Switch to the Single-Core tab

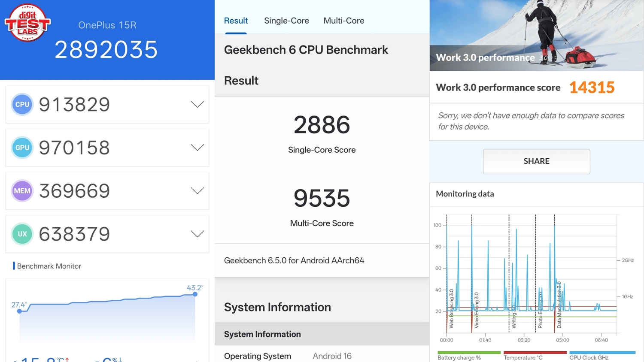pyautogui.click(x=286, y=21)
